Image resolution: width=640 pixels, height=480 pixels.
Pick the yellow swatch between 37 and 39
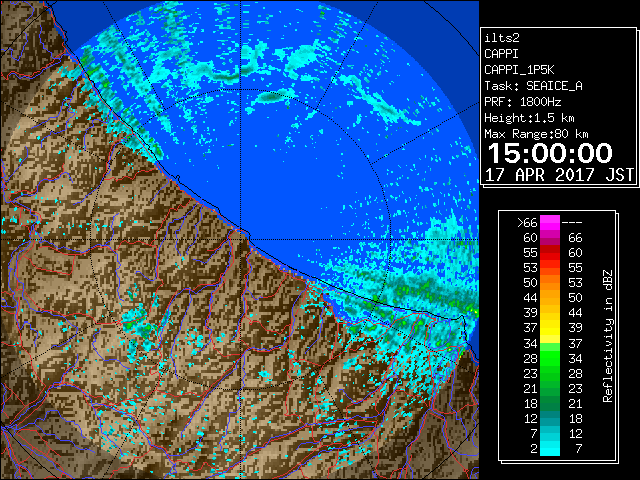550,328
